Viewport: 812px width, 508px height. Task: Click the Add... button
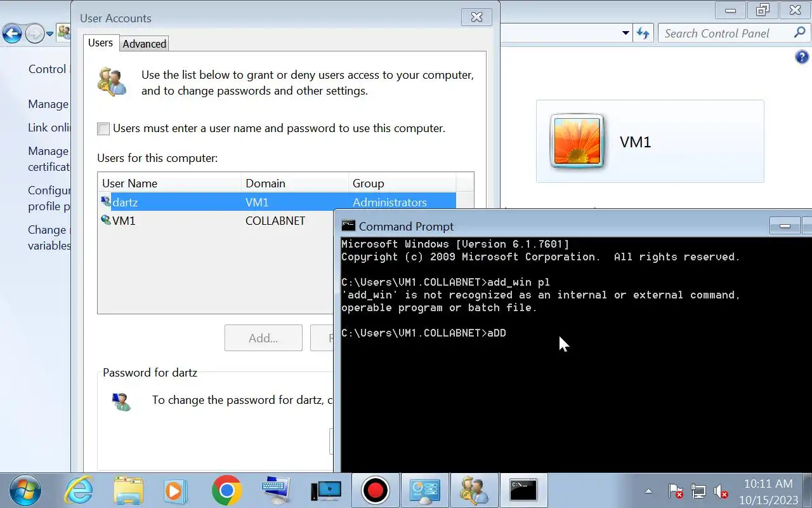pos(263,338)
